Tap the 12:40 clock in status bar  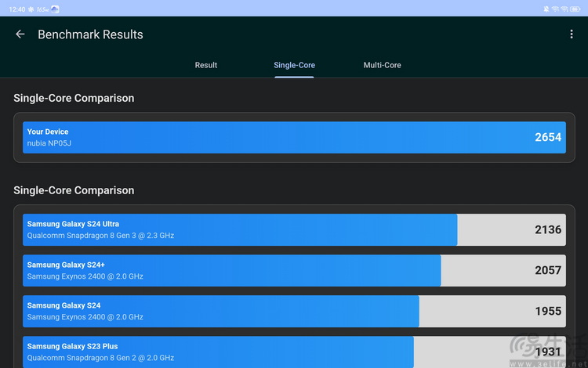[x=17, y=9]
